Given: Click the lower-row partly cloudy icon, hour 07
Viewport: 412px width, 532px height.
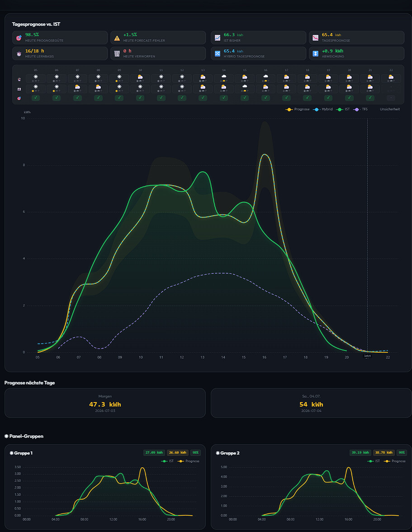Looking at the screenshot, I should point(78,87).
